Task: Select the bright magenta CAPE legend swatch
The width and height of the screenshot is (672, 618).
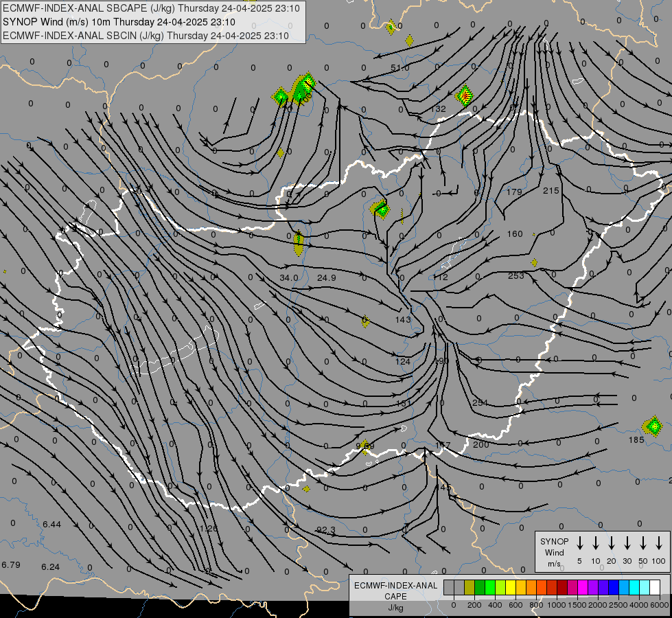Action: point(583,588)
